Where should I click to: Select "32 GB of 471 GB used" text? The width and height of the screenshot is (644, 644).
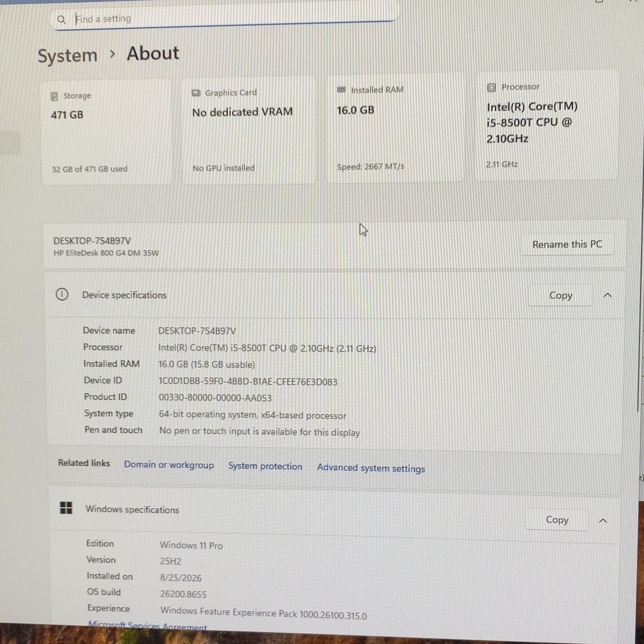[90, 169]
